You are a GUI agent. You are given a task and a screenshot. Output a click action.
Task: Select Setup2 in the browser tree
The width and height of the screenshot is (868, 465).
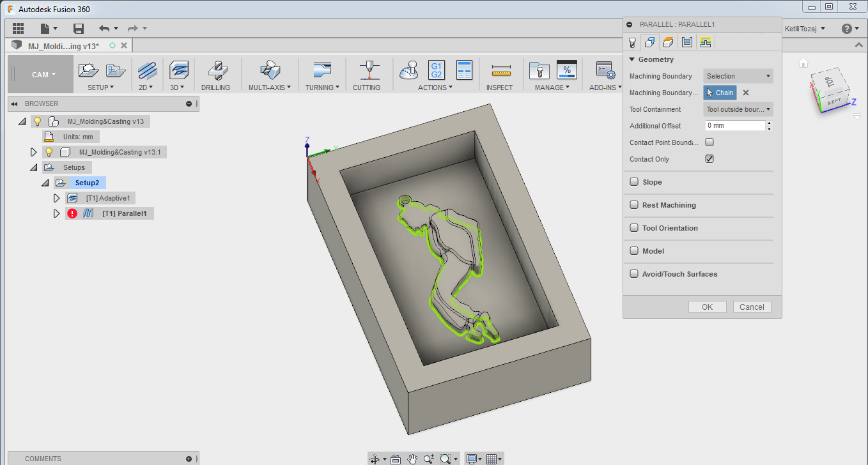click(88, 183)
